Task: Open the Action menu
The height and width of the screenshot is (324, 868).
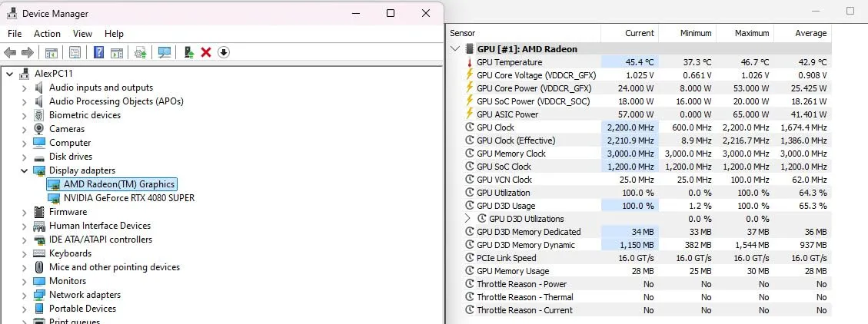Action: [47, 34]
